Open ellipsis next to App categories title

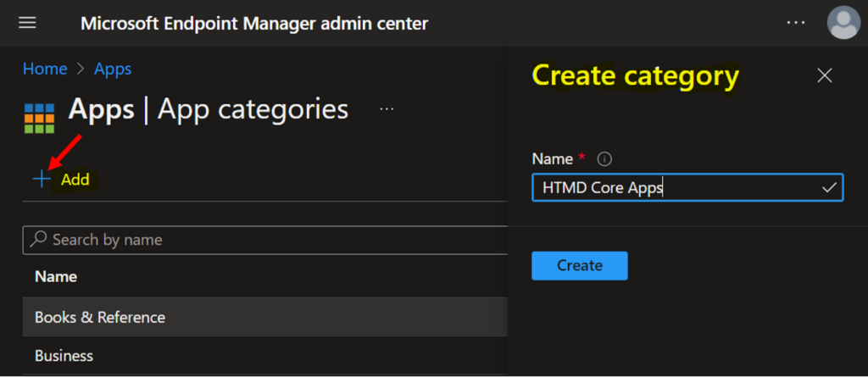click(387, 109)
